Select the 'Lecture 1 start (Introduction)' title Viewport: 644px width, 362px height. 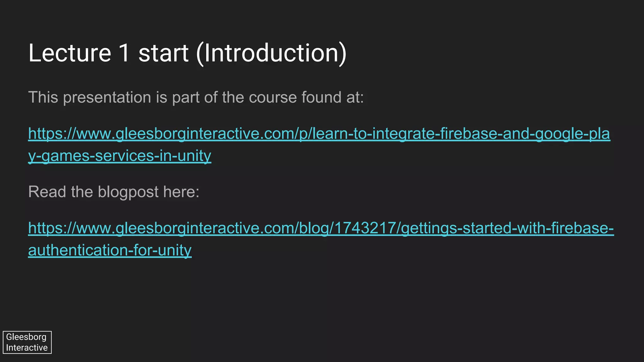(x=187, y=53)
